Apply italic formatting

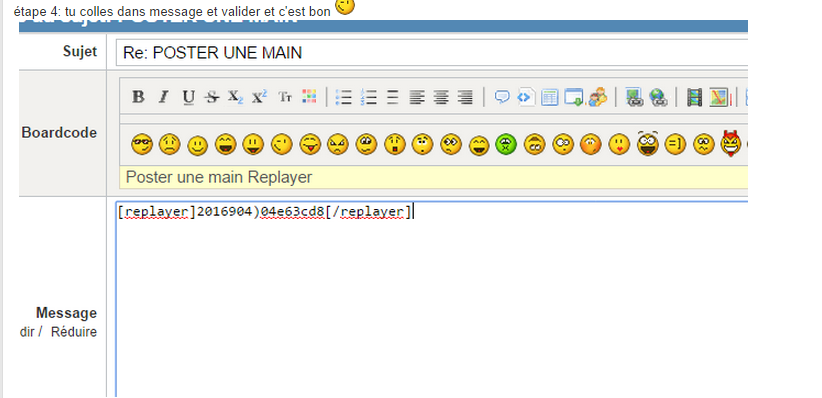point(164,97)
